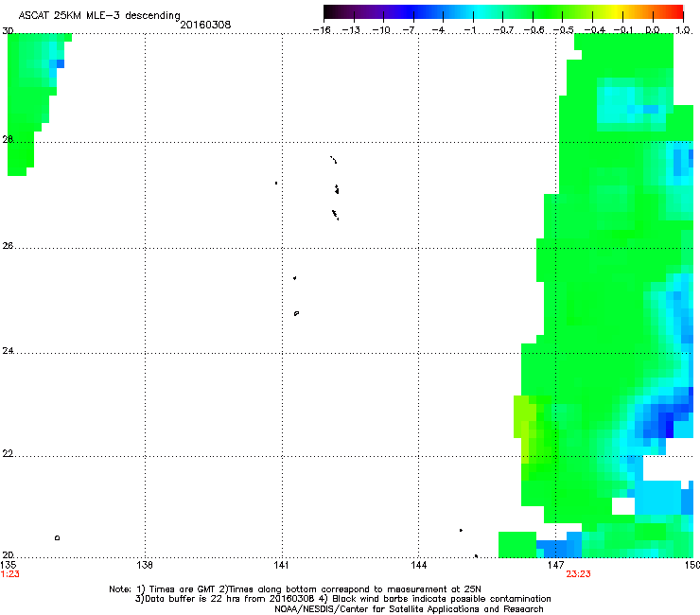Click the longitude label '147'
This screenshot has width=700, height=615.
click(x=555, y=565)
